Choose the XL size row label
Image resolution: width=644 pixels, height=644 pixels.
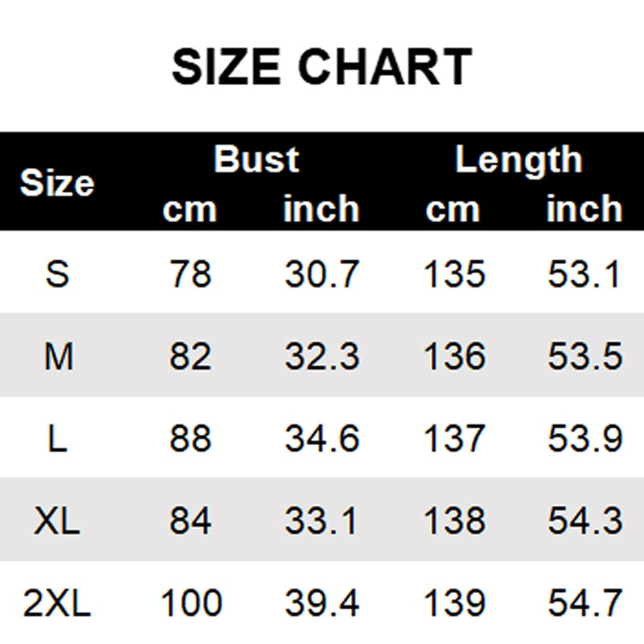(x=57, y=522)
